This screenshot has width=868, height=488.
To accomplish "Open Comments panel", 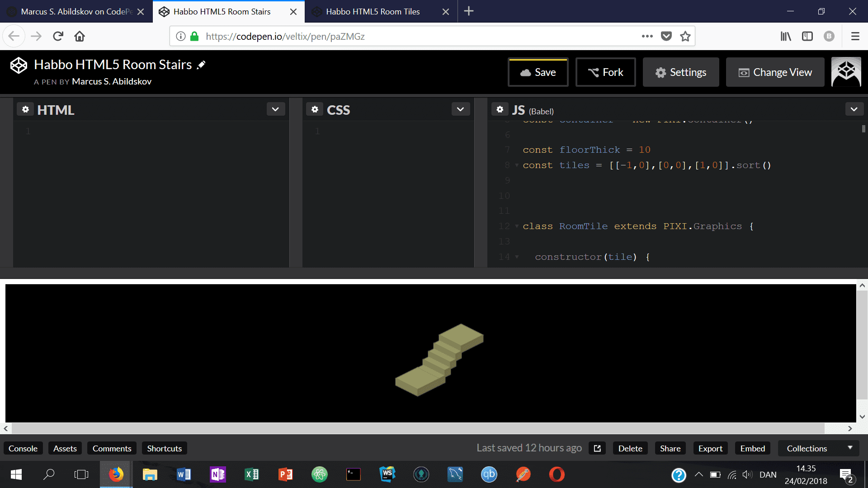I will (x=112, y=448).
